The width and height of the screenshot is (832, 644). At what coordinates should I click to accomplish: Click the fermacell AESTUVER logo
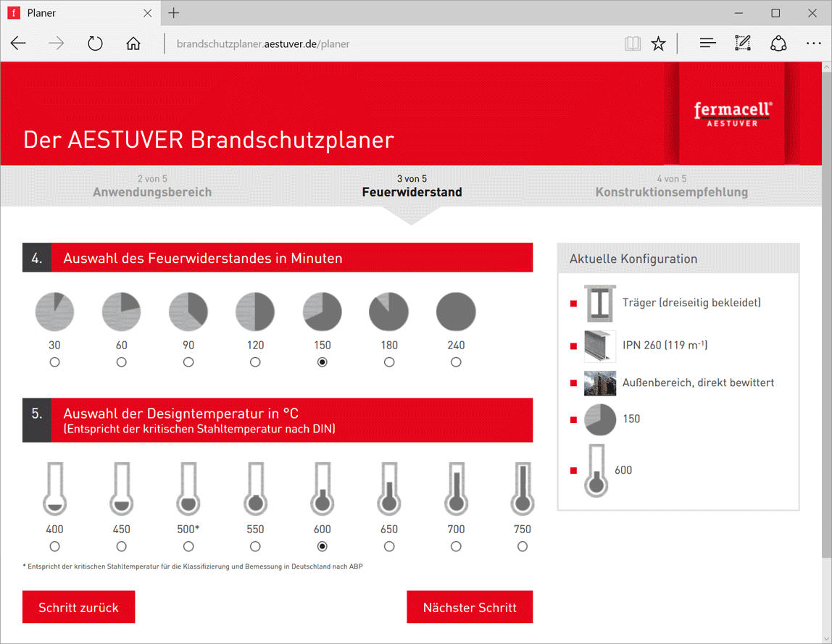[733, 114]
